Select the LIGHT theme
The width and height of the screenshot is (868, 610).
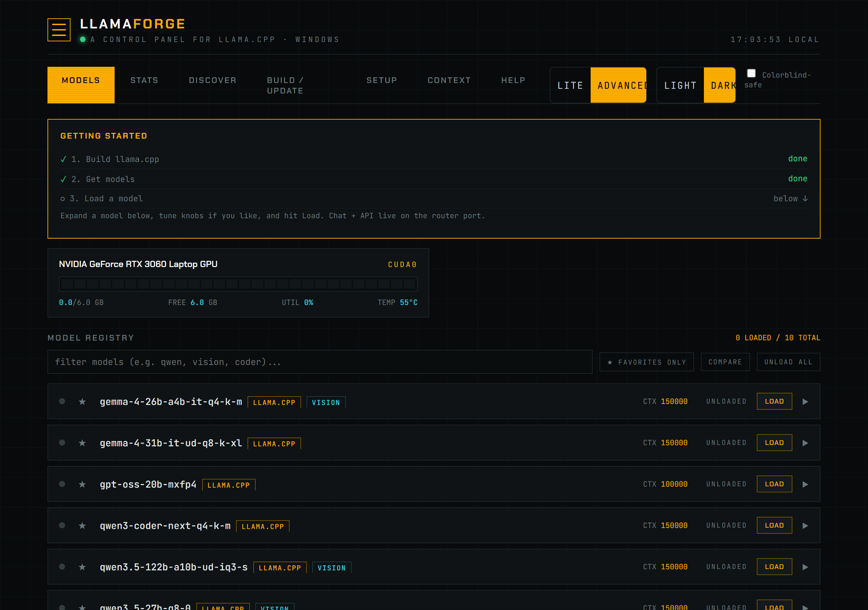[680, 85]
